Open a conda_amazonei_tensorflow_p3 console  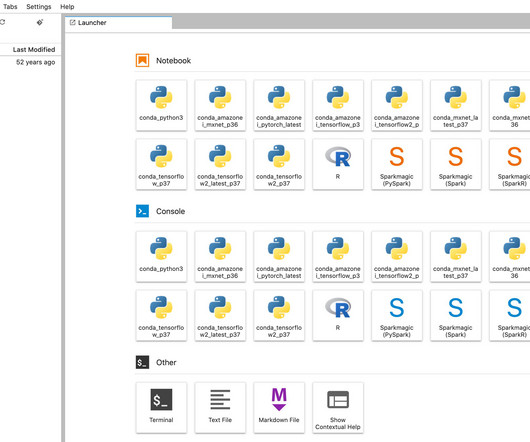[x=338, y=256]
